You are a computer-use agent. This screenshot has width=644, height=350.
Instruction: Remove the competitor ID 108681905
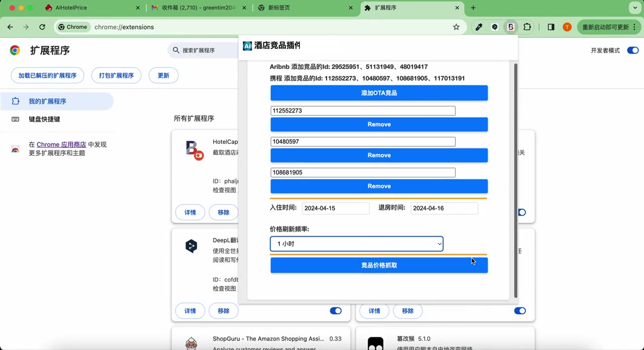379,186
